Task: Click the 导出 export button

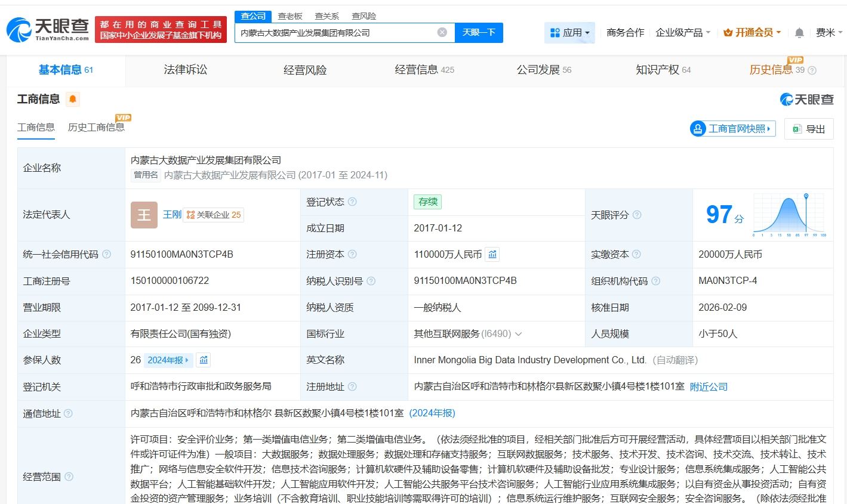Action: [x=809, y=129]
